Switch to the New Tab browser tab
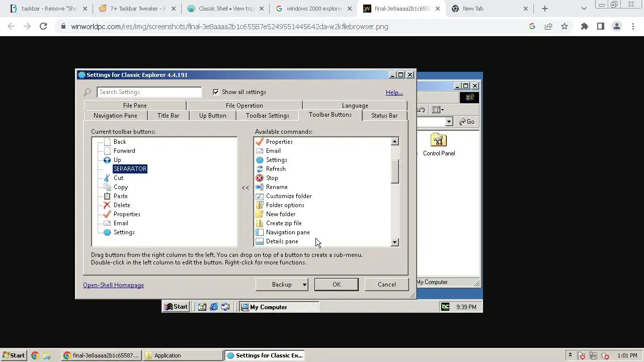644x362 pixels. point(490,9)
